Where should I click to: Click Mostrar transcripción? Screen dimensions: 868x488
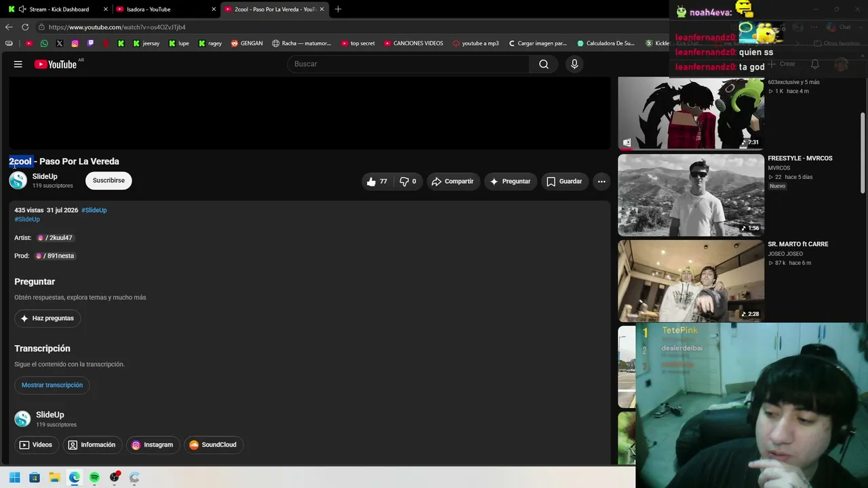pyautogui.click(x=52, y=385)
